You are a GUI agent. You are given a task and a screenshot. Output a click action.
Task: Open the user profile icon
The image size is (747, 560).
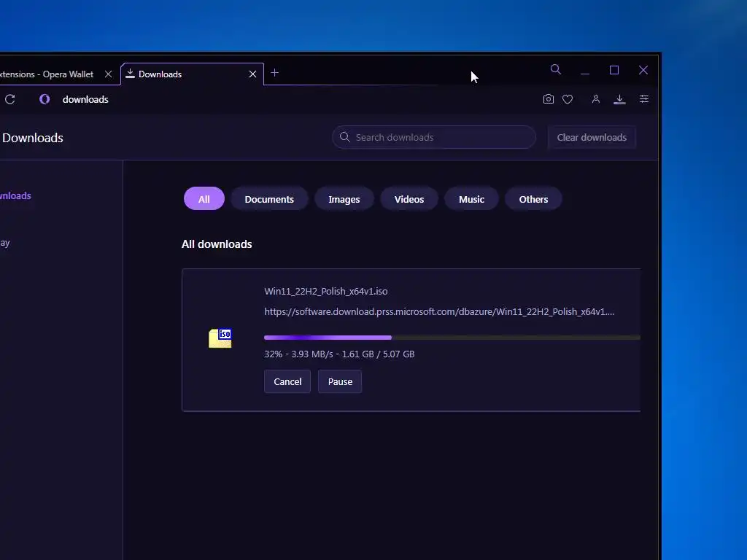(x=595, y=99)
